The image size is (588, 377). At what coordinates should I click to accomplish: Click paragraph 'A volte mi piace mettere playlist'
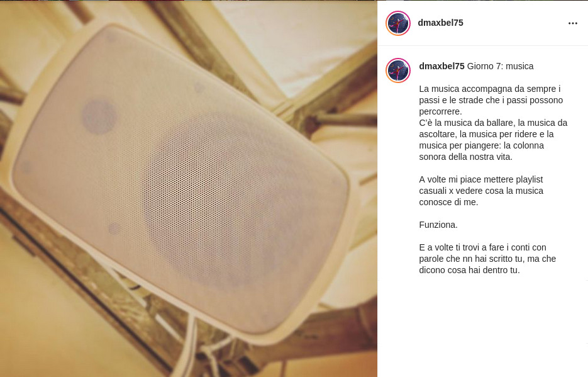coord(481,191)
